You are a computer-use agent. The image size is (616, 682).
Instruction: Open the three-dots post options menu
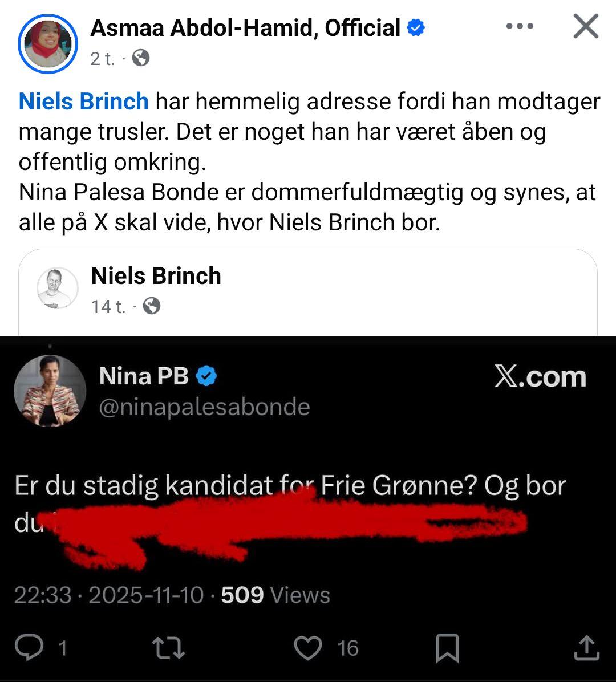click(520, 27)
